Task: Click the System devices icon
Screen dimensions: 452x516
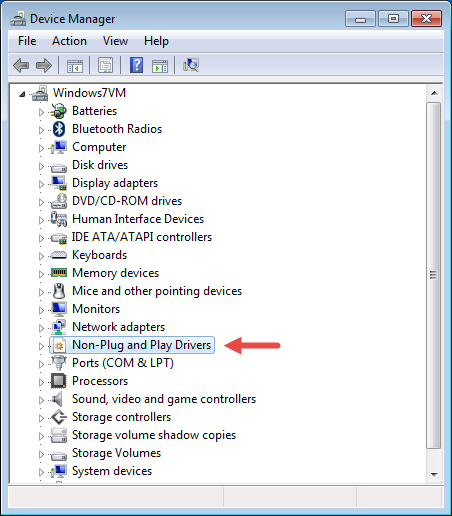Action: (59, 471)
